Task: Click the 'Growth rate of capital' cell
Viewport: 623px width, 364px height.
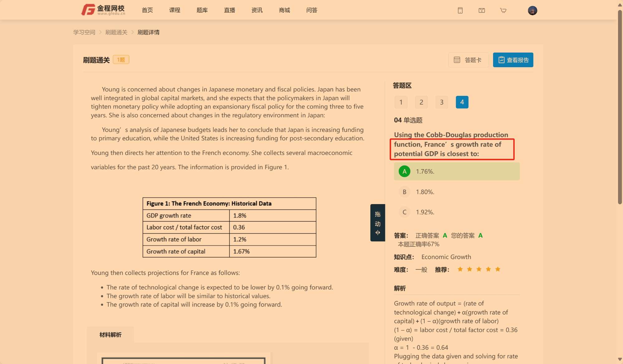Action: [186, 251]
